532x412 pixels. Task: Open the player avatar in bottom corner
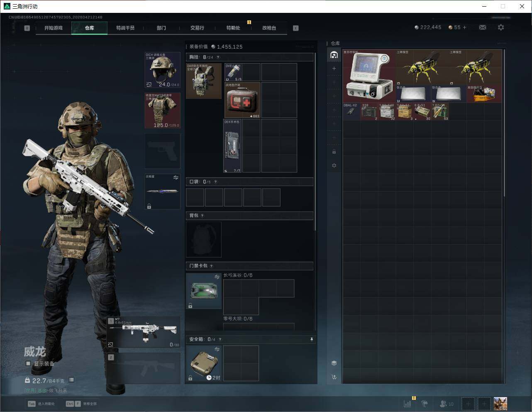point(500,403)
